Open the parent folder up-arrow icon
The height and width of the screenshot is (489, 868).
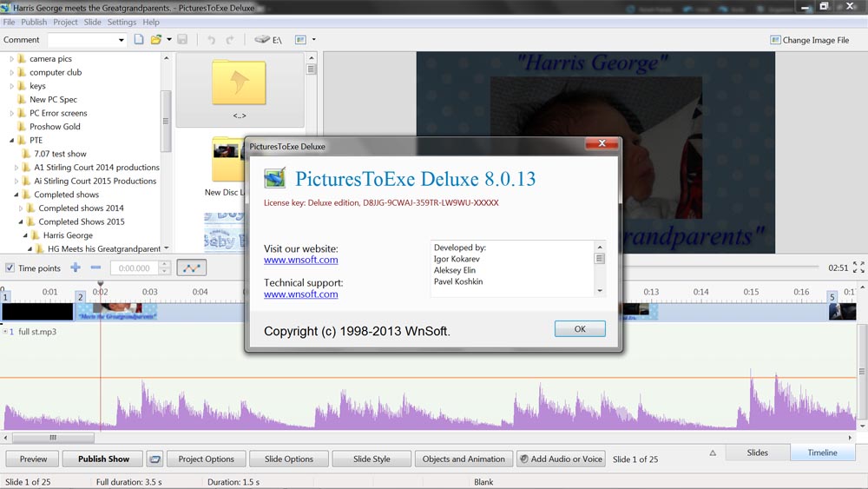[x=240, y=83]
